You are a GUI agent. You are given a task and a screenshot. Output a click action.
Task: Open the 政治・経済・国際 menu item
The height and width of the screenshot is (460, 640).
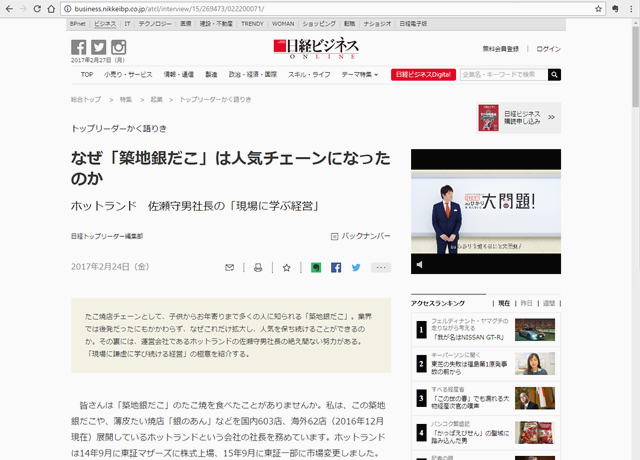(x=252, y=74)
